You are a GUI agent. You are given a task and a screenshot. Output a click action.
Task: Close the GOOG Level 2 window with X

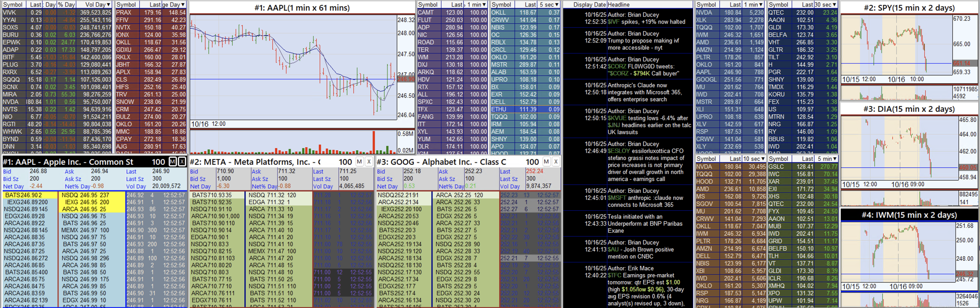[556, 162]
